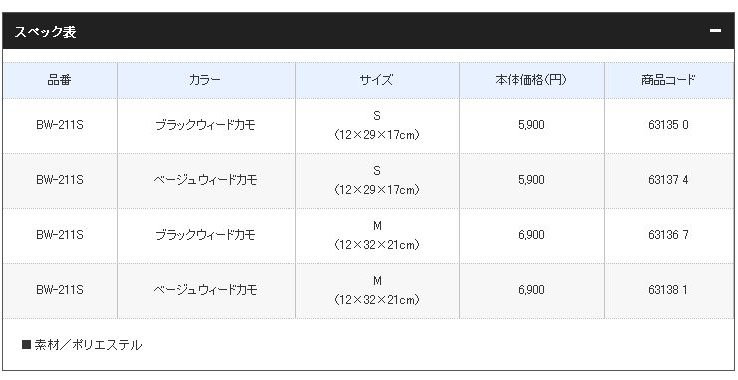This screenshot has width=738, height=380.
Task: Select the 品番 column header
Action: click(60, 80)
